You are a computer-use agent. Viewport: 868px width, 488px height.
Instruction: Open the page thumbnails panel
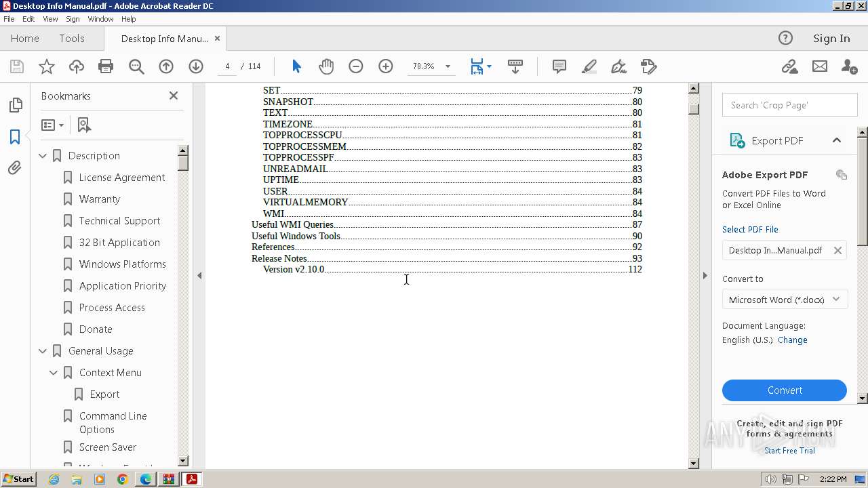(x=15, y=105)
